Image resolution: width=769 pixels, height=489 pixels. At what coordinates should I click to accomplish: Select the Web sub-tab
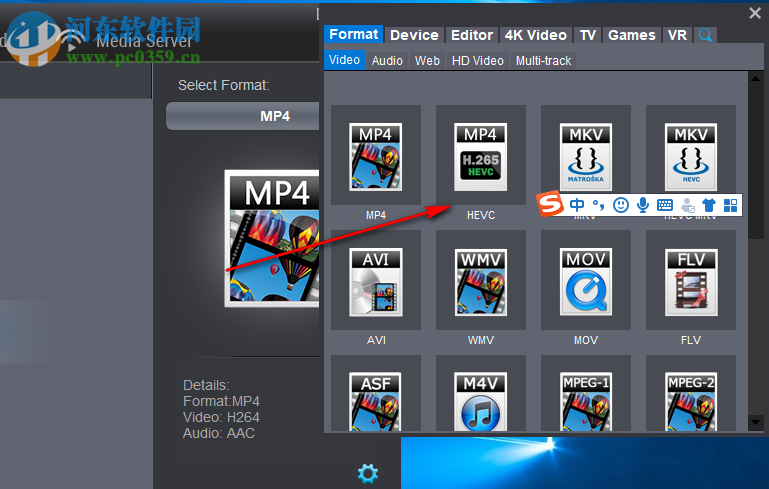click(x=427, y=60)
